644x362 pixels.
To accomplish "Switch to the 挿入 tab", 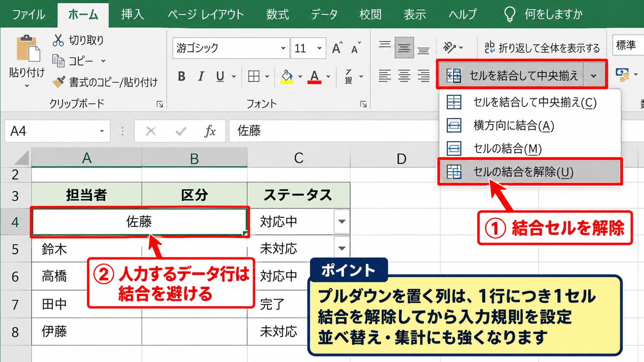I will [132, 14].
